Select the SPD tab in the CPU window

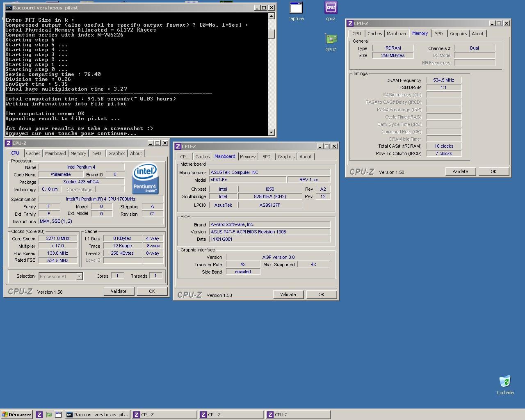click(x=97, y=153)
